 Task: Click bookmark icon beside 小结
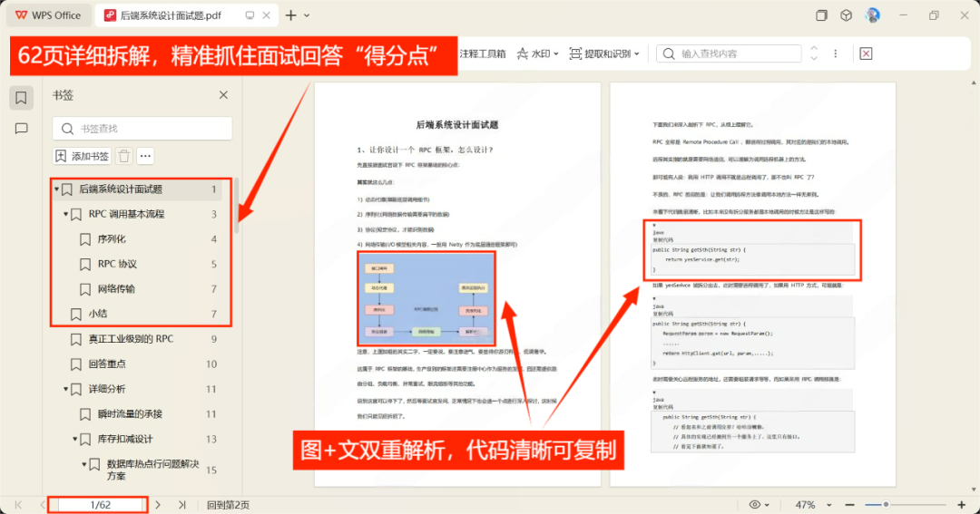[x=75, y=315]
